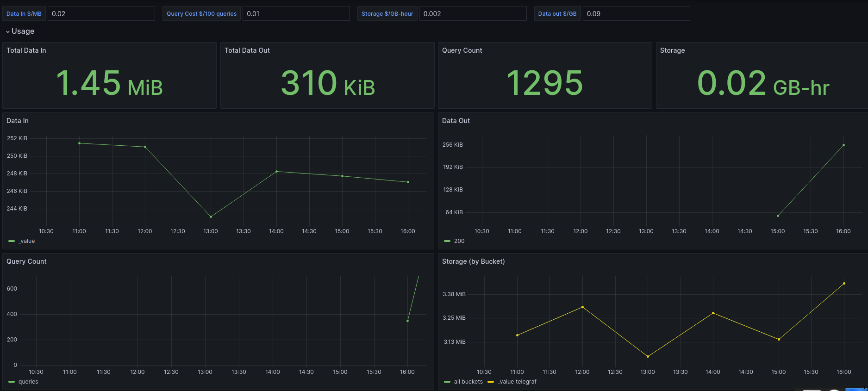Open the Total Data Out panel title
This screenshot has height=391, width=868.
click(x=247, y=50)
